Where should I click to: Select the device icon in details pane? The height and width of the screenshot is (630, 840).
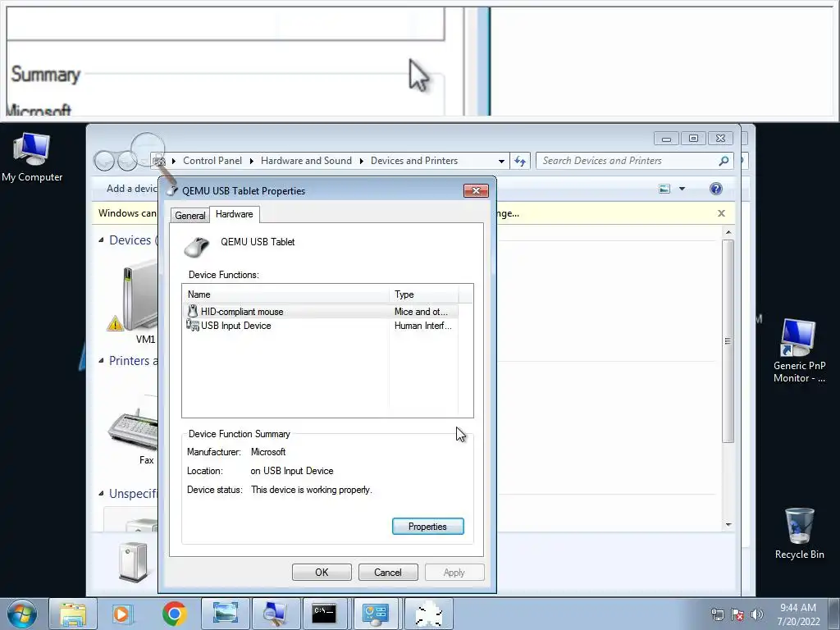point(132,561)
